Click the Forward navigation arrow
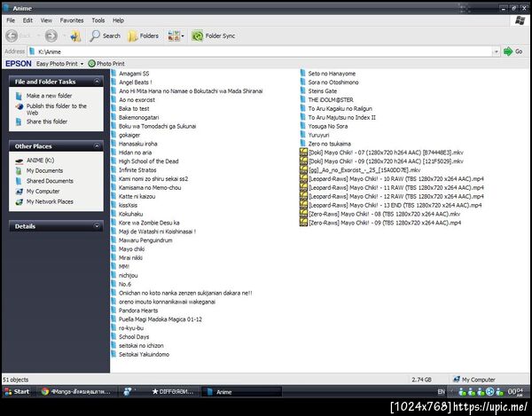Screen dimensions: 532x416 pyautogui.click(x=51, y=35)
